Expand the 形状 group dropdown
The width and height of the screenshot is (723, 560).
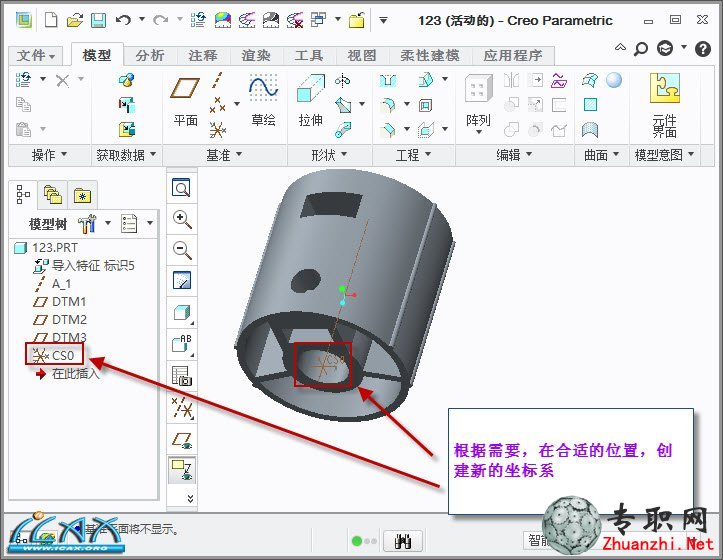tap(329, 155)
